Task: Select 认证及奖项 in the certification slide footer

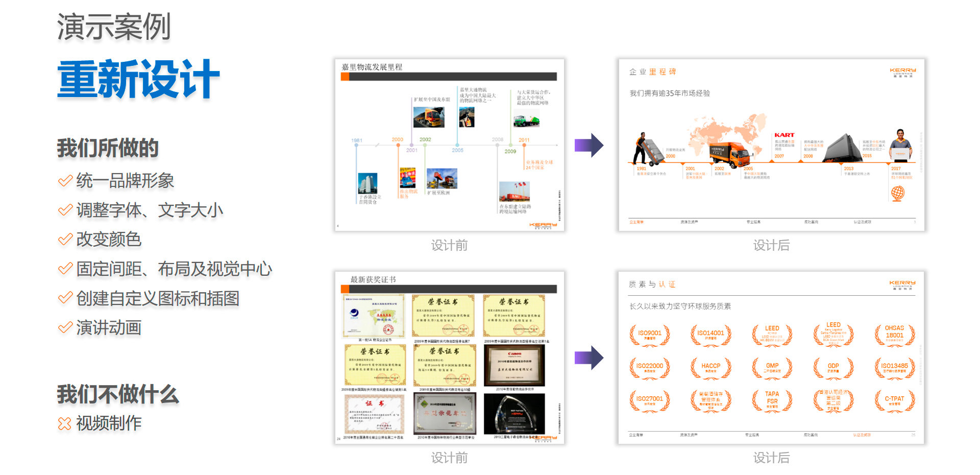Action: tap(862, 435)
